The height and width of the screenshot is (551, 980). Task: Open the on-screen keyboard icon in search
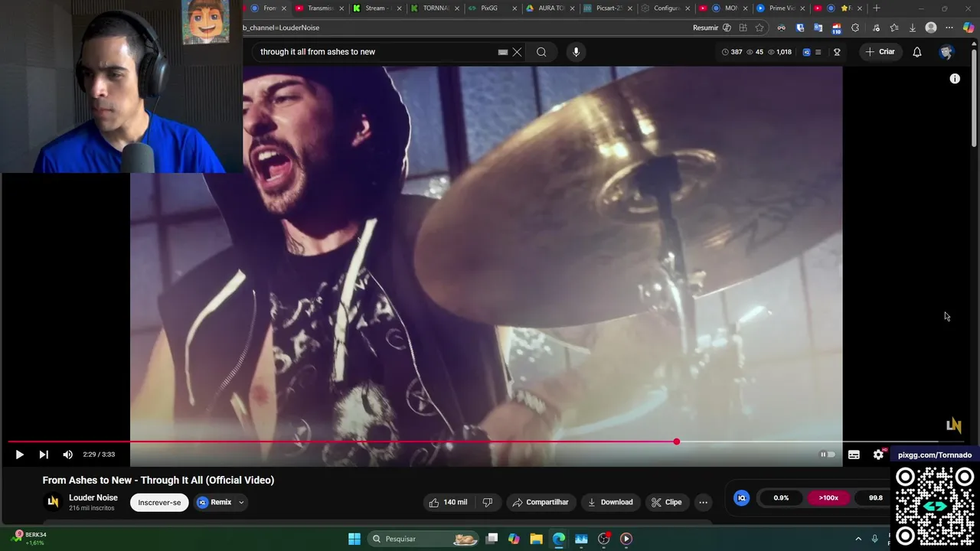502,52
